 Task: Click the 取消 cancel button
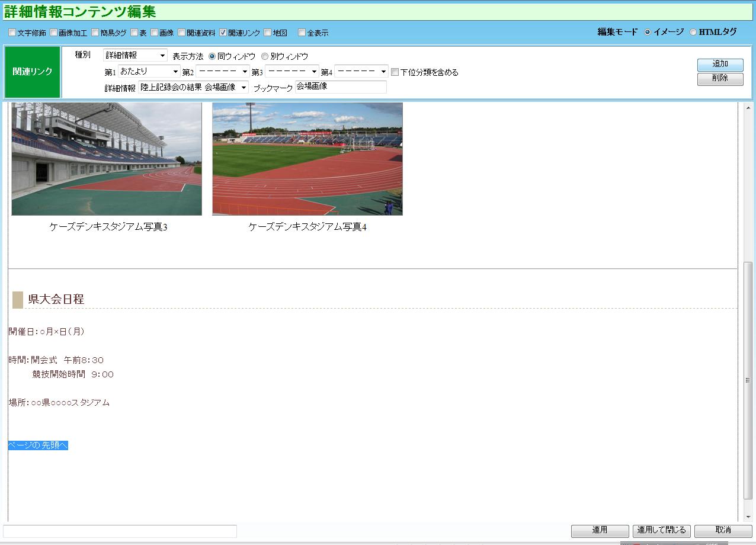coord(723,530)
